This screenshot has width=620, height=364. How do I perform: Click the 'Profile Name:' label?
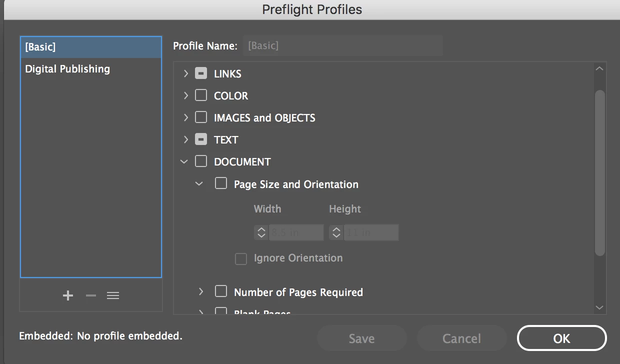205,46
